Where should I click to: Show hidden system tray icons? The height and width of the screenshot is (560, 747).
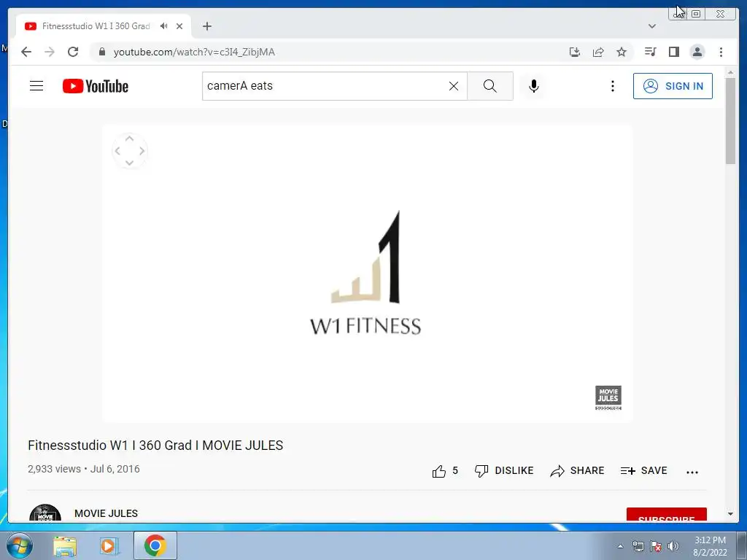click(x=620, y=546)
